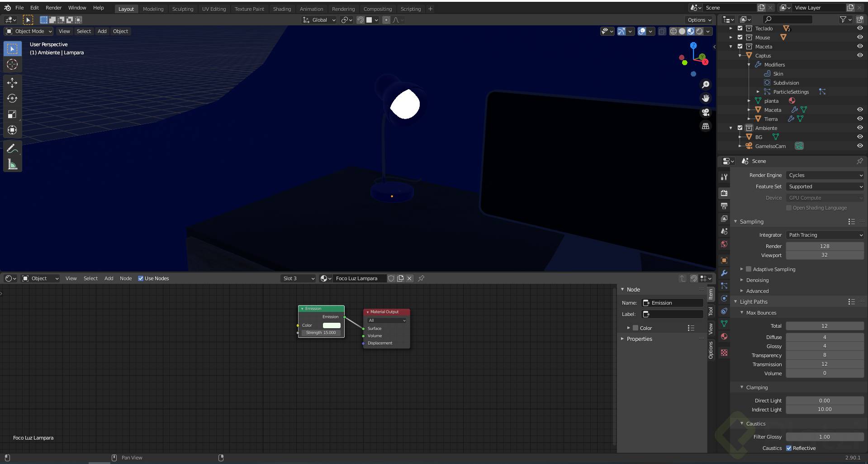
Task: Click the Material Output node header
Action: [387, 312]
